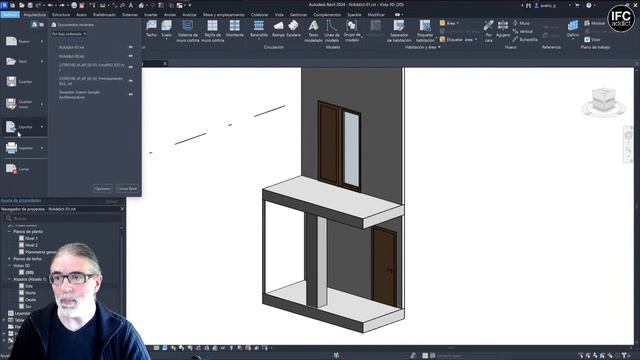Expand the Exportar submenu arrow

[42, 127]
